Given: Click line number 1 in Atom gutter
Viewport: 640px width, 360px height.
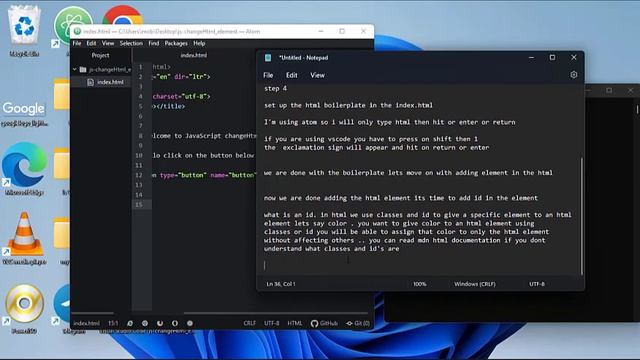Looking at the screenshot, I should tap(140, 67).
